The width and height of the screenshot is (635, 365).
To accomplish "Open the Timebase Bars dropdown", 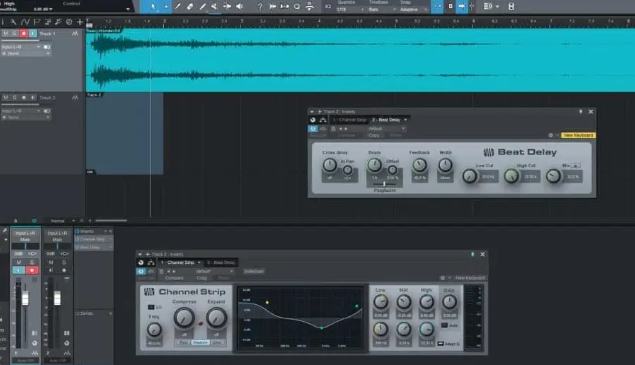I will tap(382, 9).
